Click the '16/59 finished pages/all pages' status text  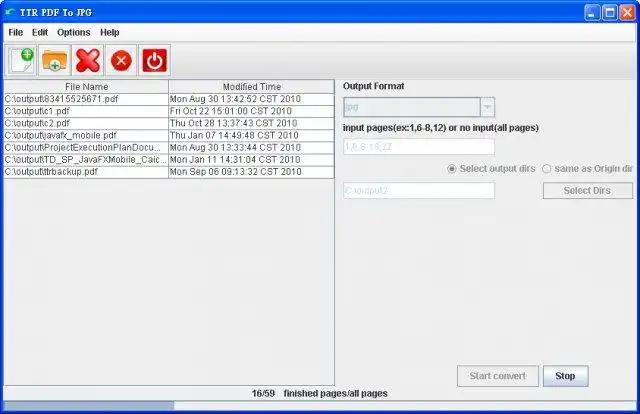320,394
